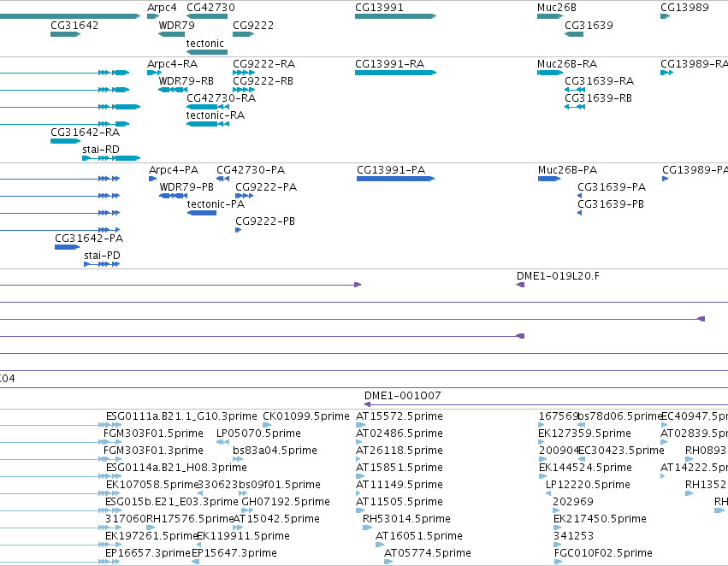Select EST AT16051.5prime
This screenshot has height=566, width=728.
tap(419, 536)
